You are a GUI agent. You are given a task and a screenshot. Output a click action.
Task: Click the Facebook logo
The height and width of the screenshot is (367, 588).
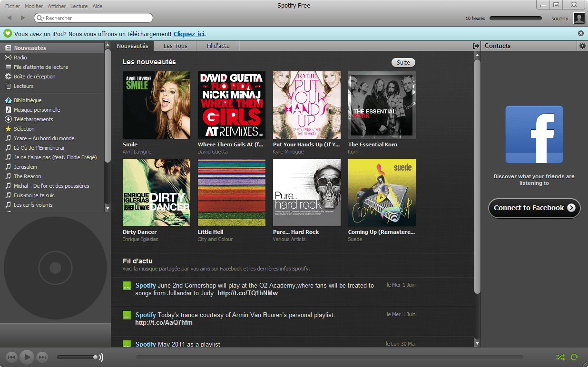tap(534, 135)
